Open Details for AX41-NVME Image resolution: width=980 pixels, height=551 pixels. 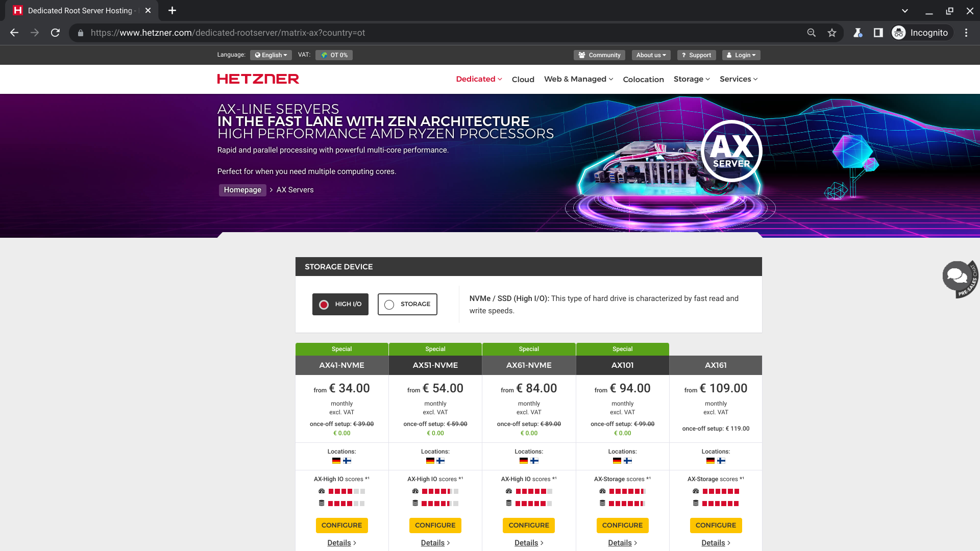click(341, 543)
